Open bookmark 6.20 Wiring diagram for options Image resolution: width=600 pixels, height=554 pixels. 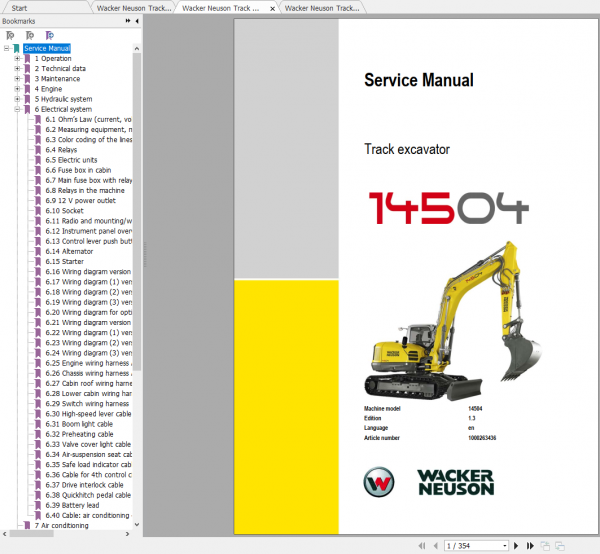88,312
